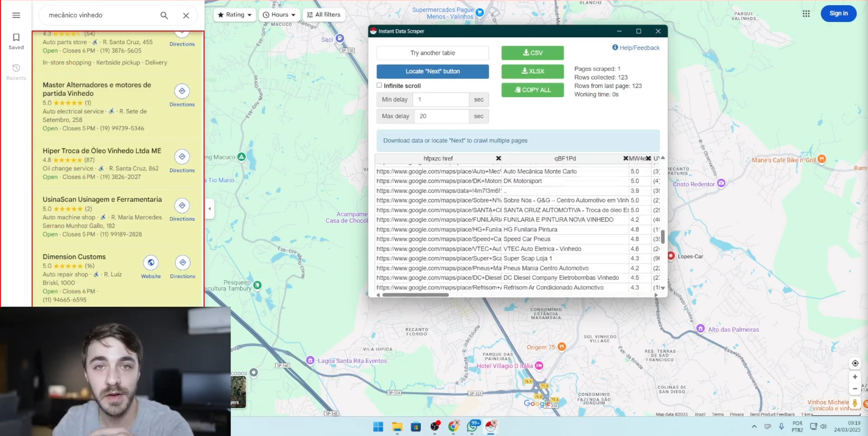Remove the MW4e column
Screen dimensions: 868x436
coord(648,159)
